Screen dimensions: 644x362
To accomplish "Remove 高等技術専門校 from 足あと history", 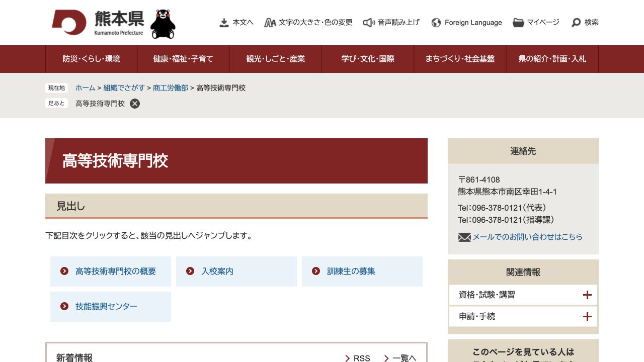I will [x=135, y=104].
